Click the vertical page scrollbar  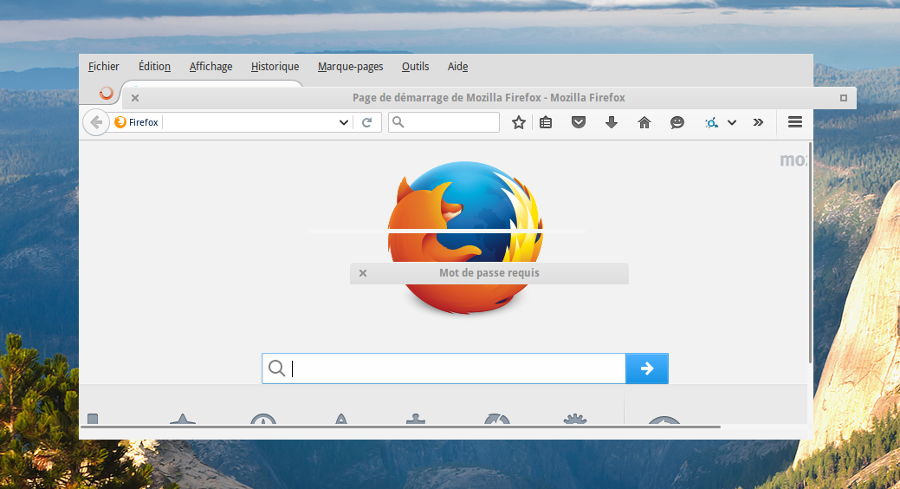810,253
